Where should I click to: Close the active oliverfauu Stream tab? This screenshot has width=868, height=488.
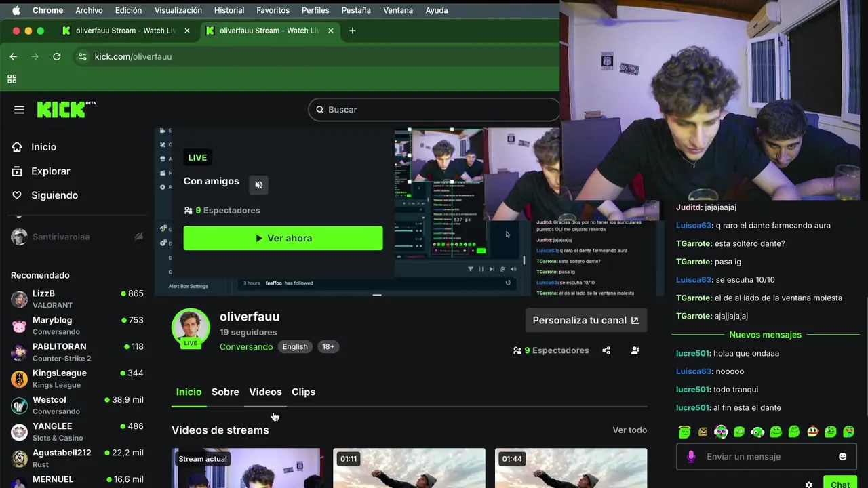332,30
